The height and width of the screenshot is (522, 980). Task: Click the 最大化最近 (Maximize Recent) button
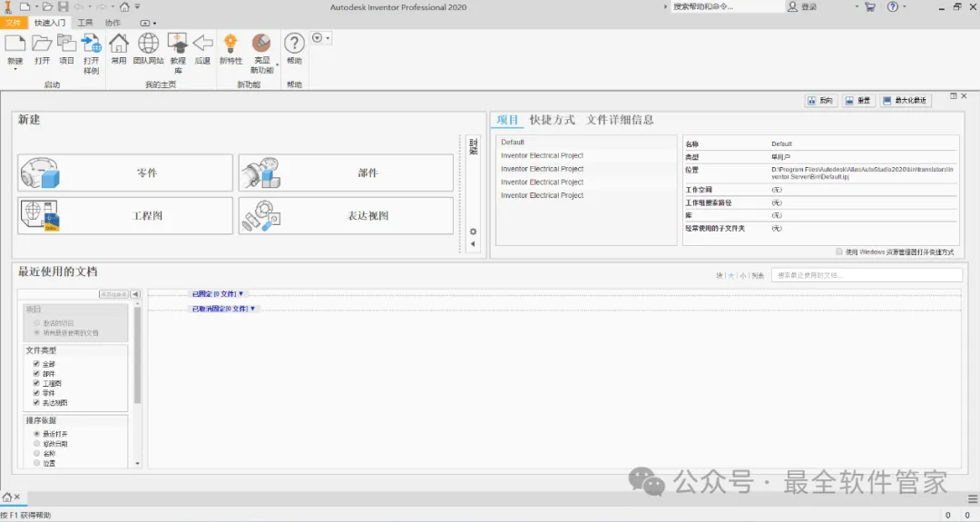(905, 100)
